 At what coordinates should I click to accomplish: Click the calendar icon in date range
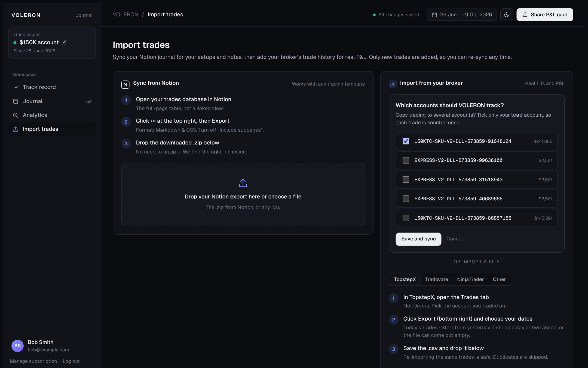click(x=434, y=15)
